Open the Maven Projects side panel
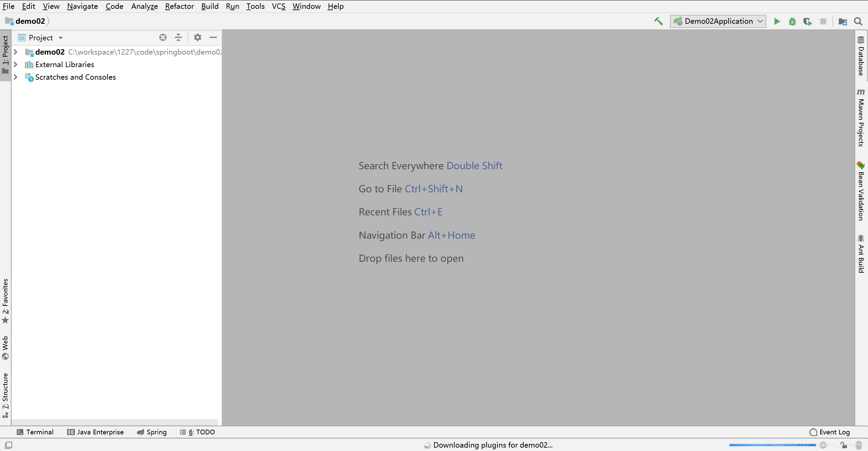 860,120
